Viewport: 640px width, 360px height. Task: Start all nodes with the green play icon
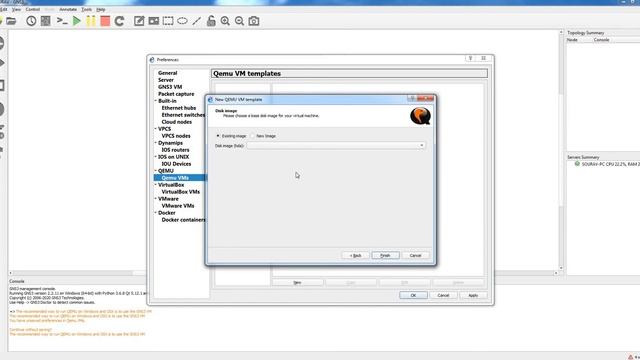77,21
